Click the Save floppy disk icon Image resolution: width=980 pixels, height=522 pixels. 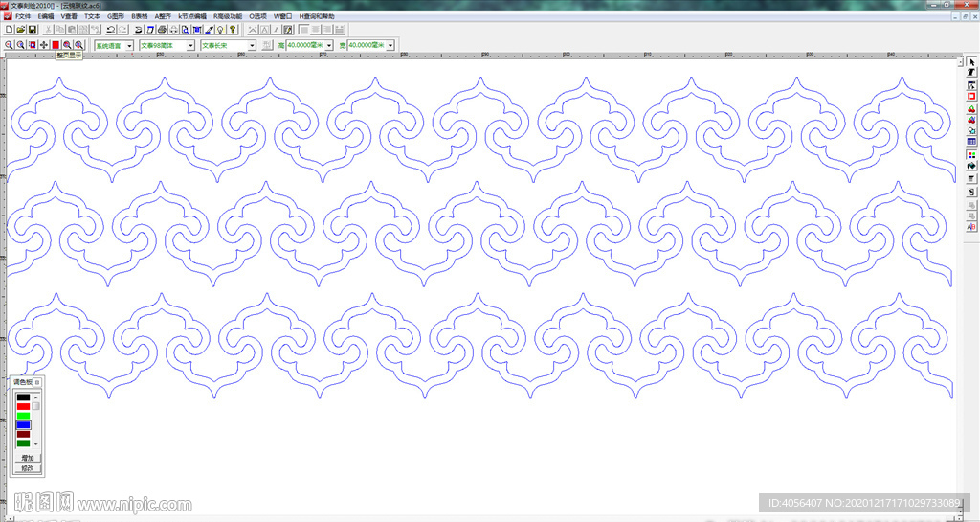click(x=32, y=30)
